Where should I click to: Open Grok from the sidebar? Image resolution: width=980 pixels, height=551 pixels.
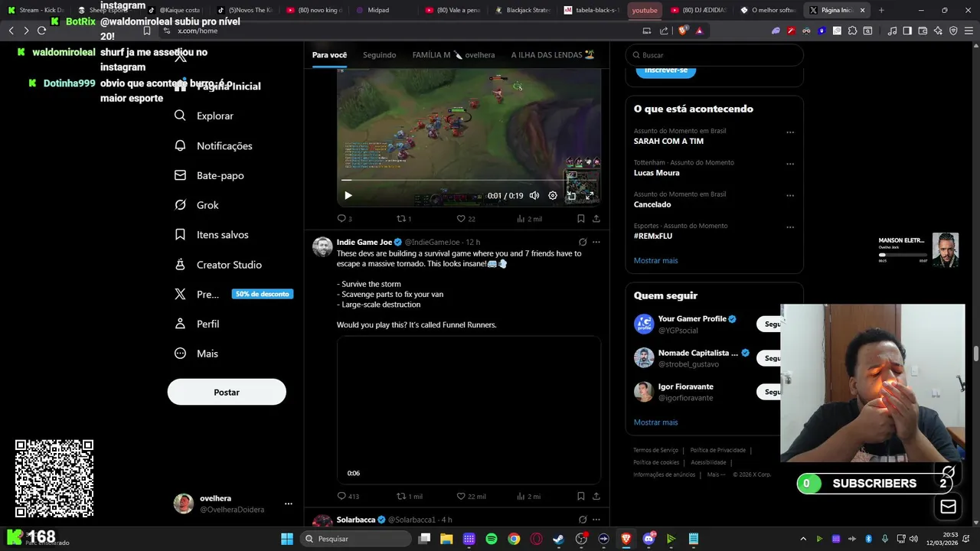pos(196,205)
